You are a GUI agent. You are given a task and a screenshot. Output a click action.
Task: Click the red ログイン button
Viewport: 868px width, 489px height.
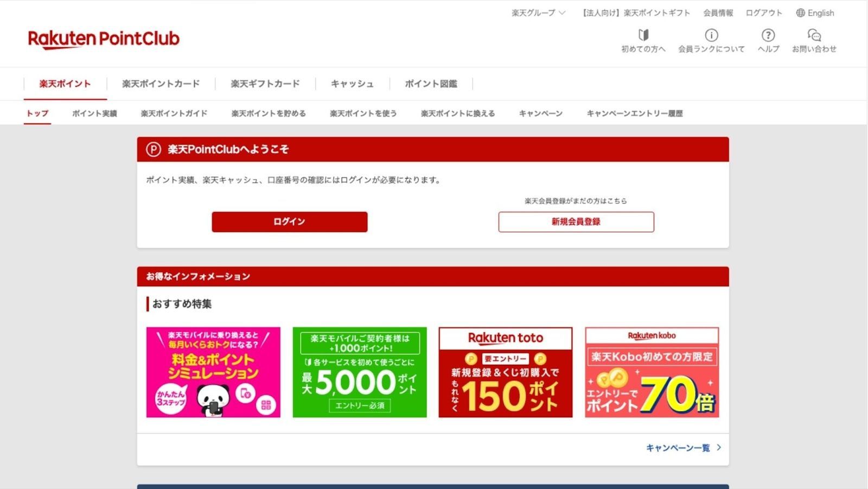coord(290,222)
